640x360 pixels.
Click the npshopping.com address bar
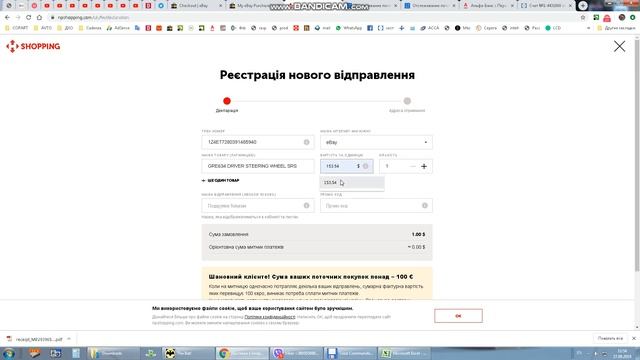pyautogui.click(x=310, y=18)
